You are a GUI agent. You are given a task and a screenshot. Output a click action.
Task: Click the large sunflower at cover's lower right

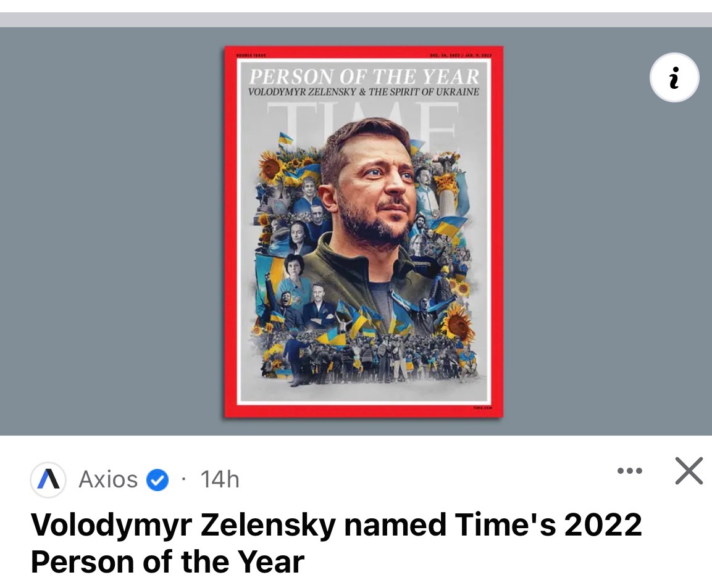(x=458, y=321)
